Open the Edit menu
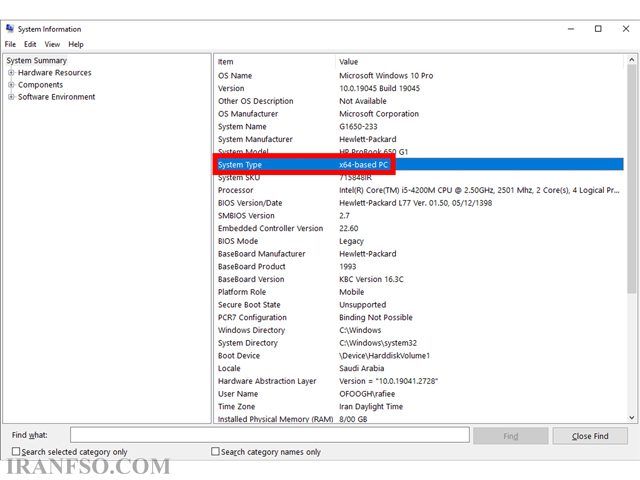The width and height of the screenshot is (640, 480). (x=30, y=44)
